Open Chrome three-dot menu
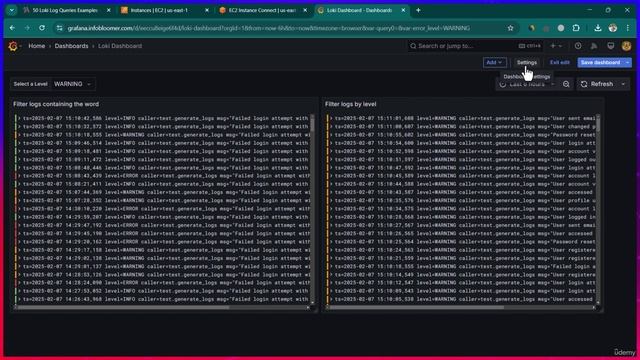Image resolution: width=640 pixels, height=360 pixels. pyautogui.click(x=628, y=28)
